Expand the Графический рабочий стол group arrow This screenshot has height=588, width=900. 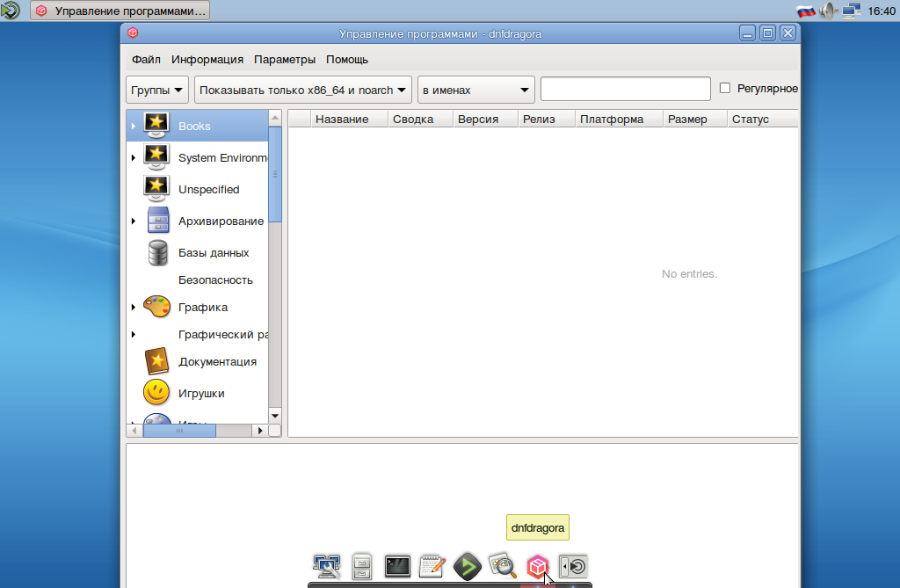click(134, 334)
